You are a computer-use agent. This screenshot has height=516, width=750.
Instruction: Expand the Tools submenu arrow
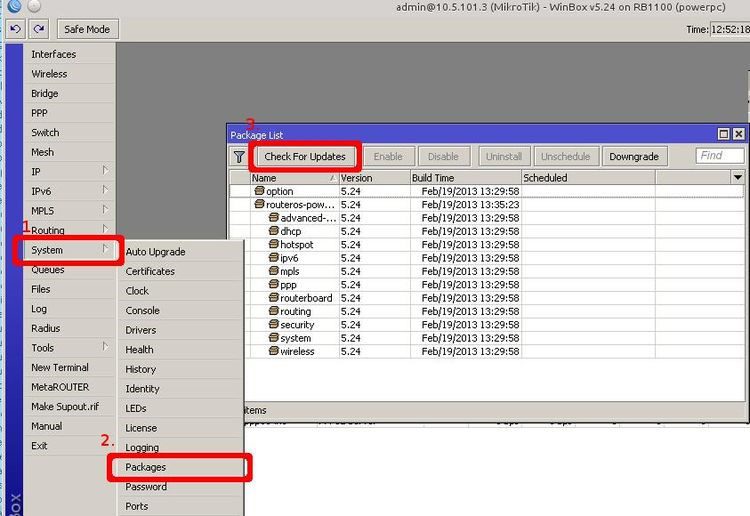point(105,348)
